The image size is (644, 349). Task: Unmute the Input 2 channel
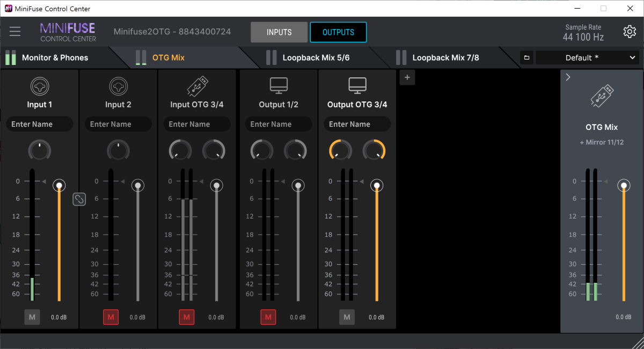pos(111,317)
